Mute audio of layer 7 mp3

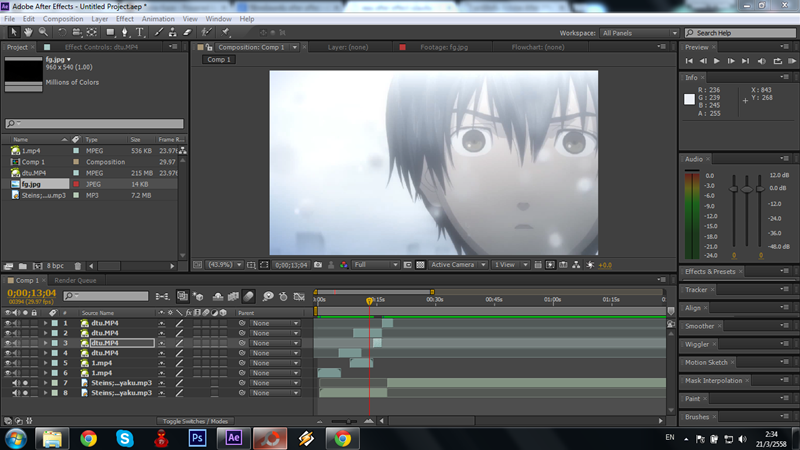pyautogui.click(x=16, y=383)
